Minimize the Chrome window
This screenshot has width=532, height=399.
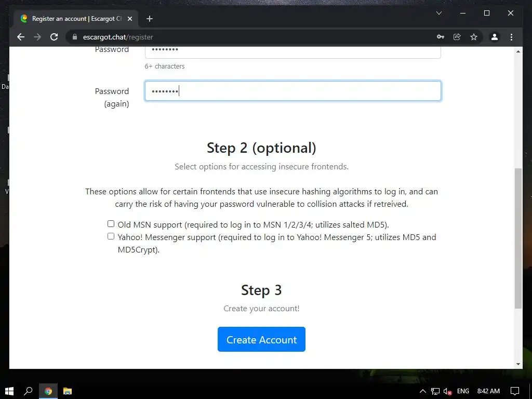click(x=462, y=13)
